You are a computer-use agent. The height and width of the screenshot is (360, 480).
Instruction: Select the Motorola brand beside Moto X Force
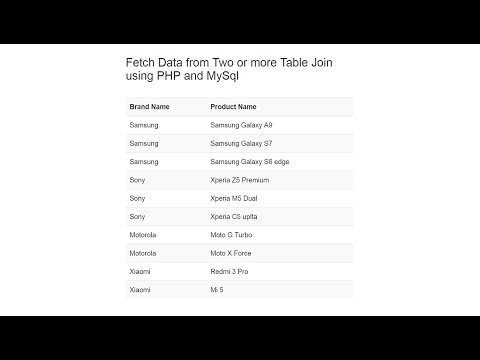click(143, 253)
